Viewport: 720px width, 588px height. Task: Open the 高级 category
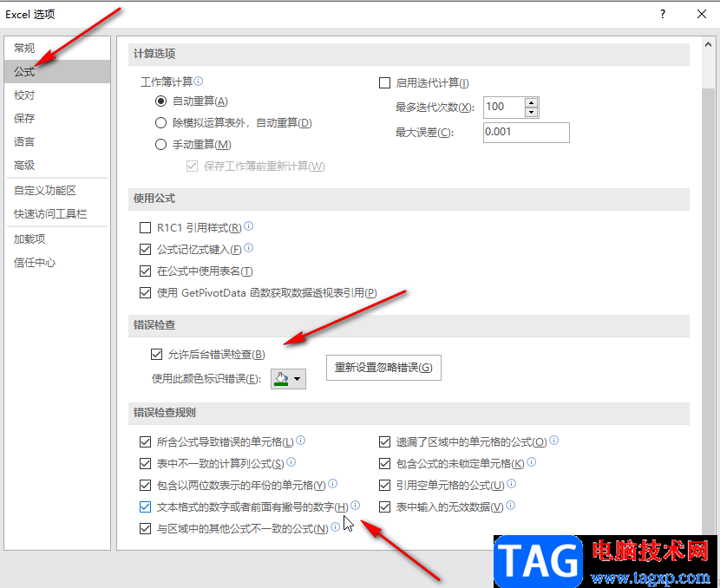pos(57,166)
